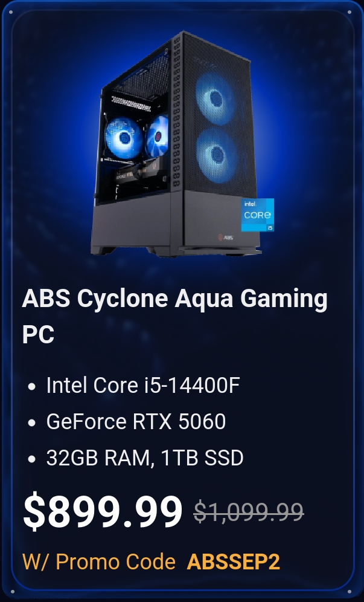The image size is (364, 602).
Task: Click the Intel Core i5 badge
Action: (x=257, y=215)
